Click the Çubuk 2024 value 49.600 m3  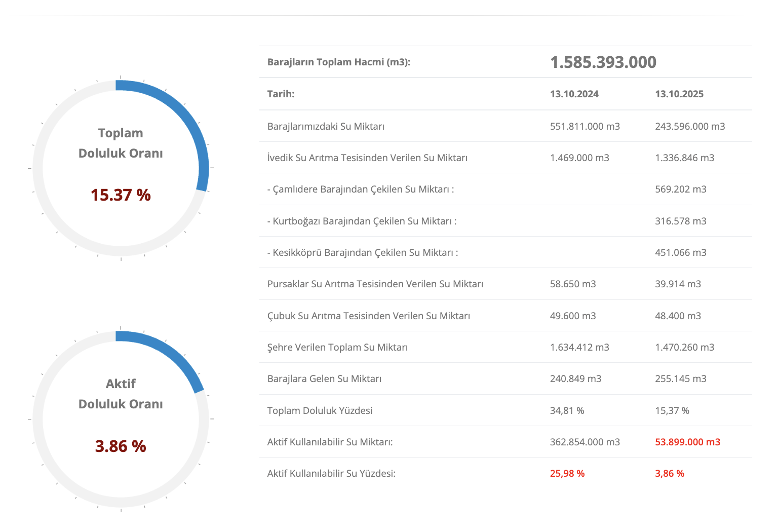[x=573, y=316]
